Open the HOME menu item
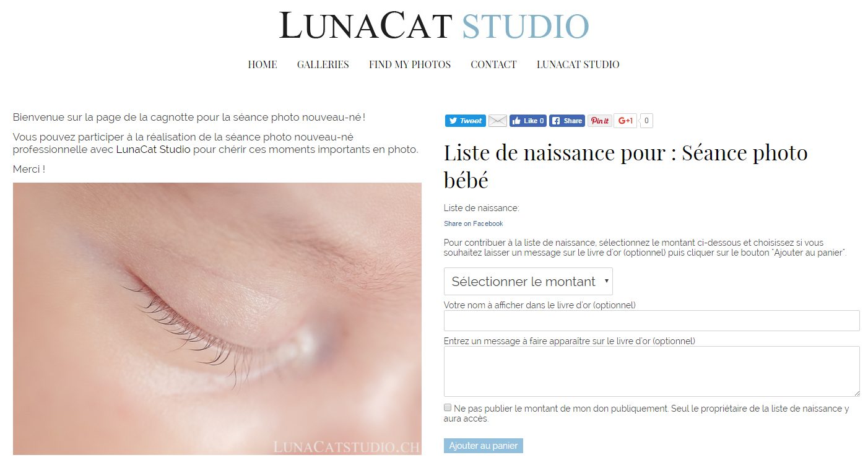The width and height of the screenshot is (868, 468). pos(263,64)
